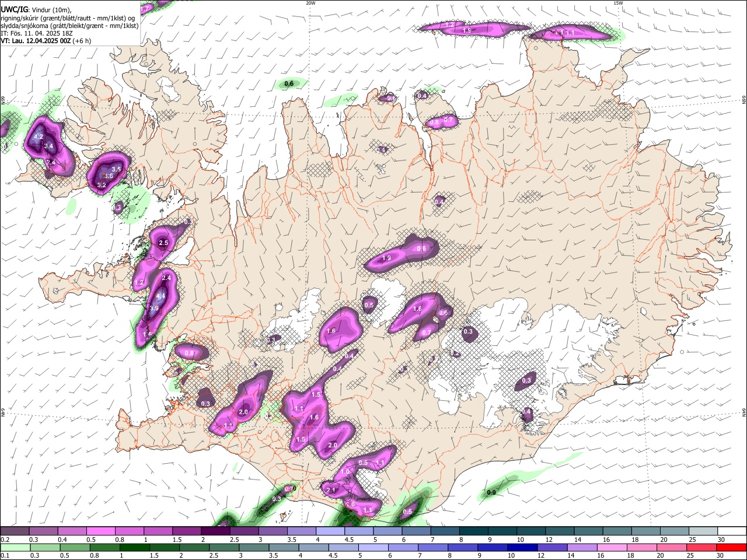747x560 pixels.
Task: Click the '0.70' value on the south coast
Action: 290,489
